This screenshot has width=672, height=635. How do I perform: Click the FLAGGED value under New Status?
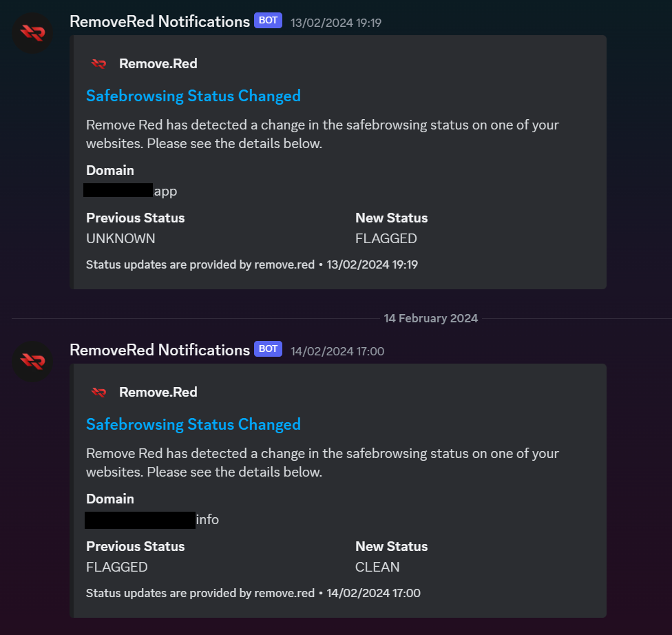coord(386,239)
